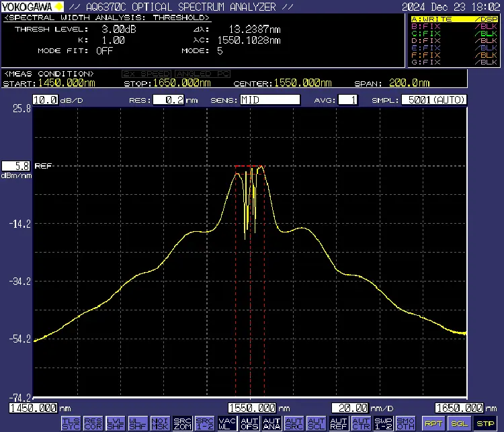Edit the 1550.000 nm axis center field
This screenshot has width=504, height=432.
tap(252, 408)
